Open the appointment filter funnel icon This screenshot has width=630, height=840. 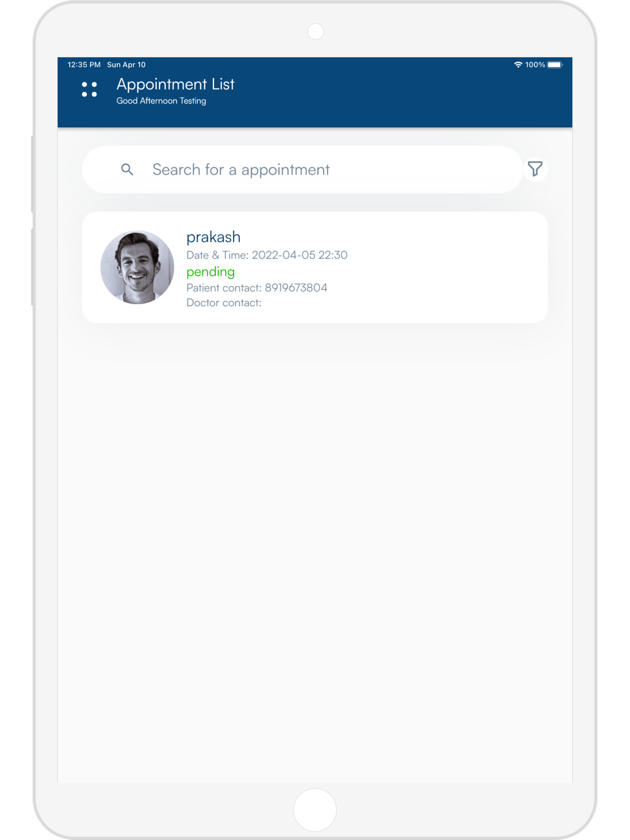pos(535,169)
